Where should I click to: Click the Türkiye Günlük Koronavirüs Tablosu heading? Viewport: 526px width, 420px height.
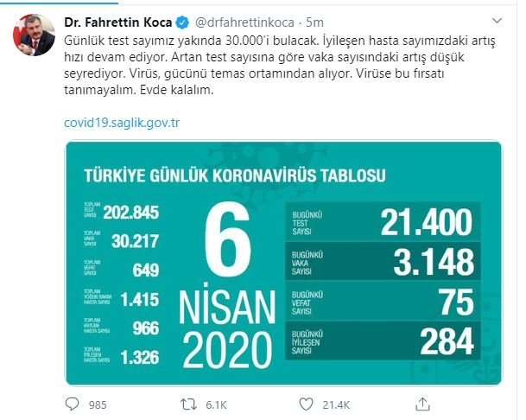233,175
